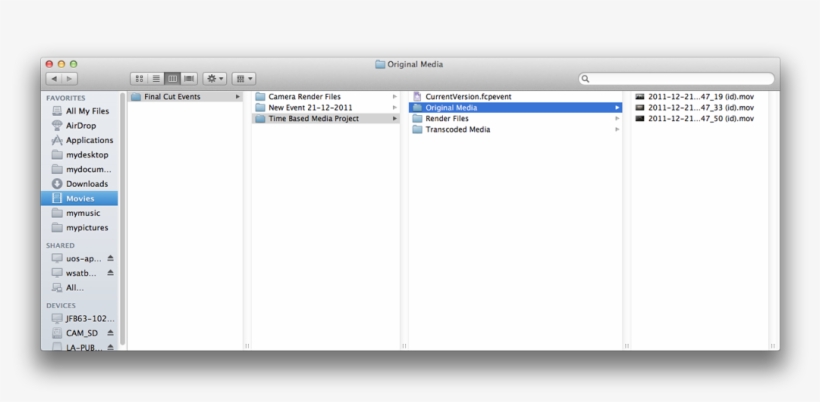Click the Original Media title folder icon
Screen dimensions: 820x402
click(x=380, y=64)
